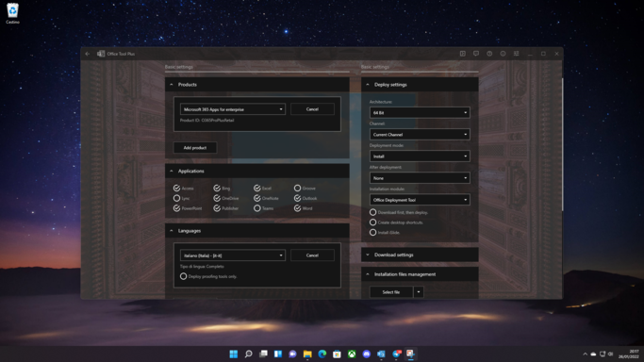Enable the Lync application
This screenshot has height=362, width=644.
point(176,198)
